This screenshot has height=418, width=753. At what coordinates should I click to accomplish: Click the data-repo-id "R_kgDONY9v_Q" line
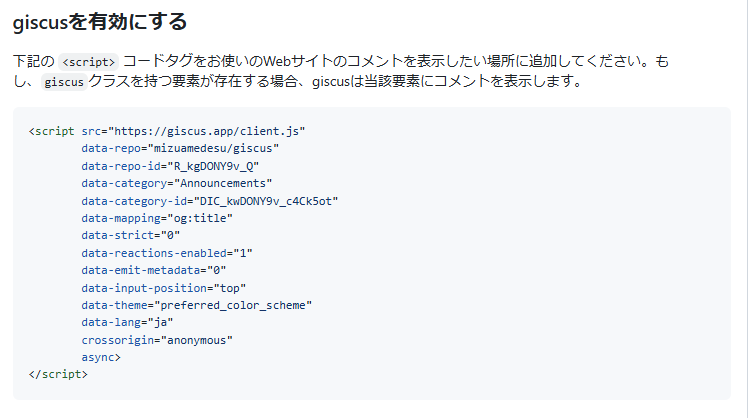[x=170, y=166]
